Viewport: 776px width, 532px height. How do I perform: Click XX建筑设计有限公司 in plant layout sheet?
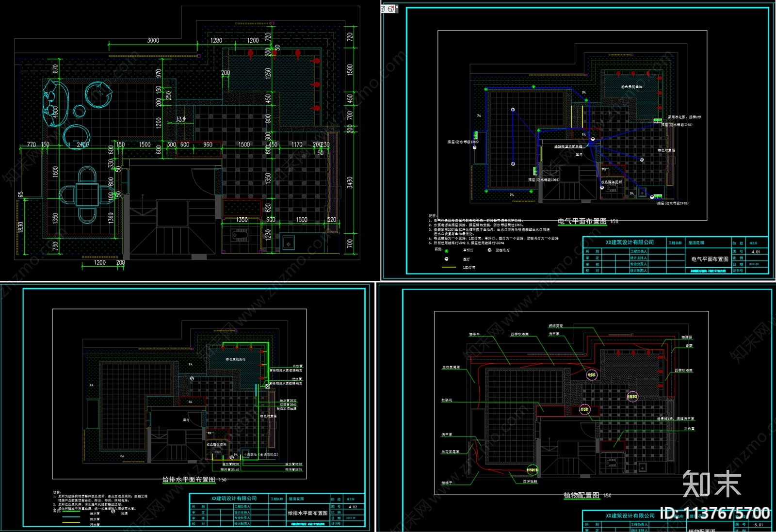(630, 516)
